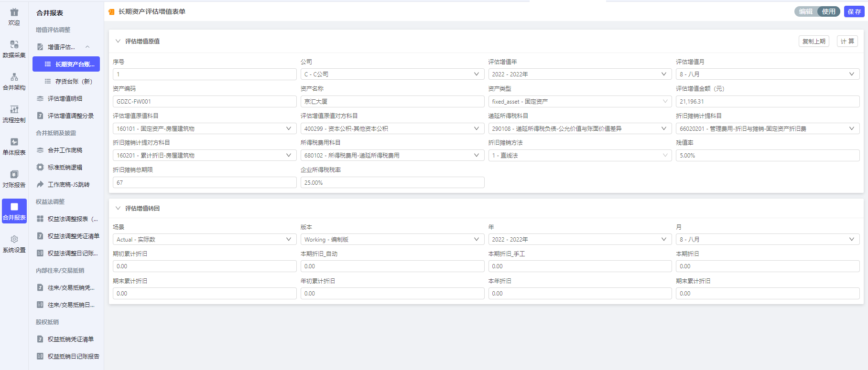The image size is (868, 370).
Task: Open the 欢迎 welcome icon in sidebar
Action: [14, 13]
